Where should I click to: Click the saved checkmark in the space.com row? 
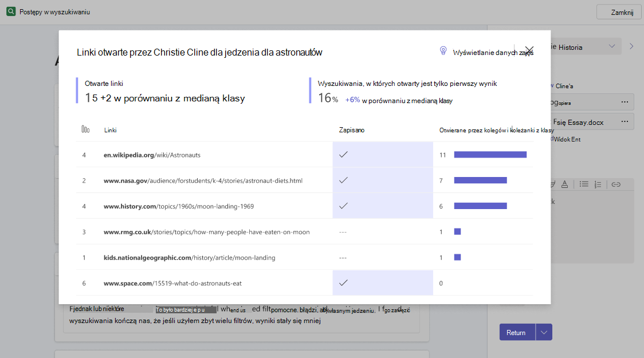[x=343, y=282]
